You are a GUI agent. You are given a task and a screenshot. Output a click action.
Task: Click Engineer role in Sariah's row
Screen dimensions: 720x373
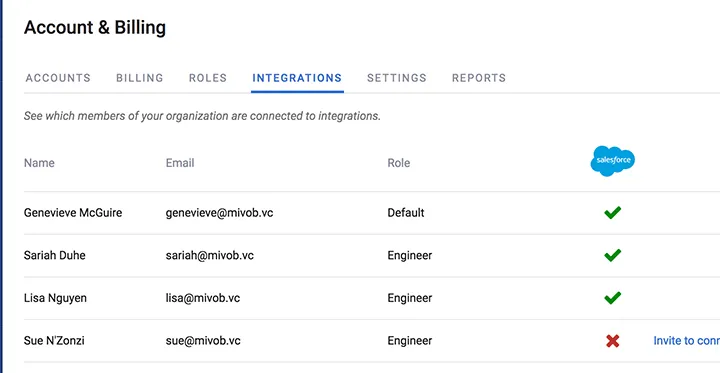pos(410,255)
